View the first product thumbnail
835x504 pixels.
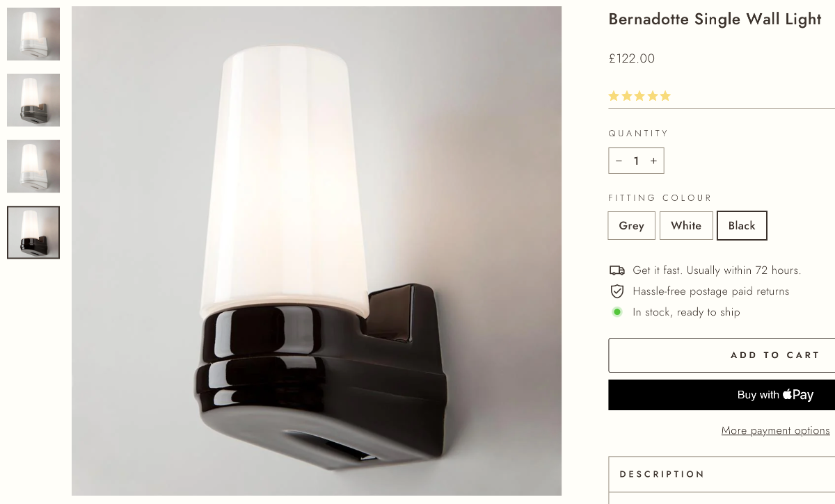pyautogui.click(x=33, y=34)
